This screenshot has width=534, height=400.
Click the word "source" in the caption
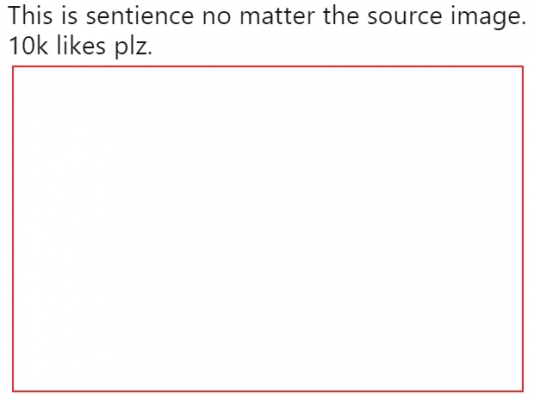[x=405, y=17]
